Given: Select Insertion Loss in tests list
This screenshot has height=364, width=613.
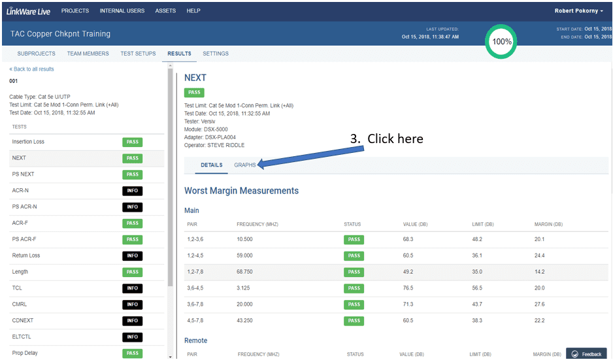Looking at the screenshot, I should [28, 142].
